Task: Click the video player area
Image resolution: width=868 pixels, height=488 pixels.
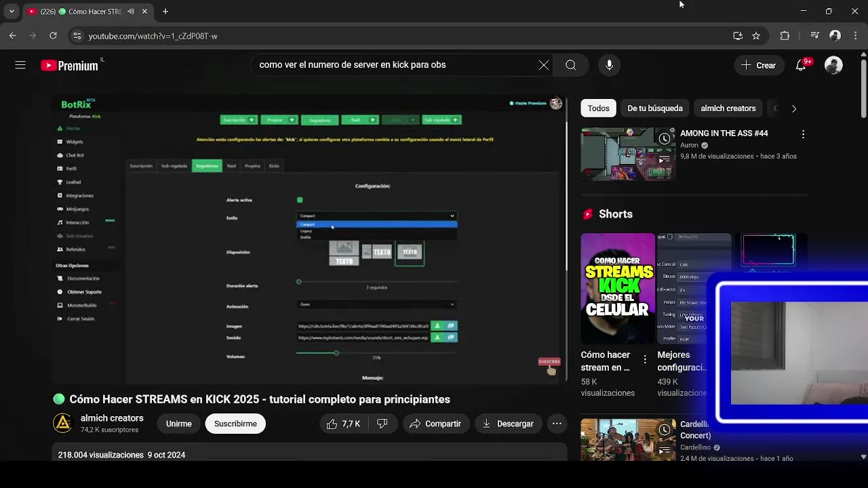Action: [310, 239]
